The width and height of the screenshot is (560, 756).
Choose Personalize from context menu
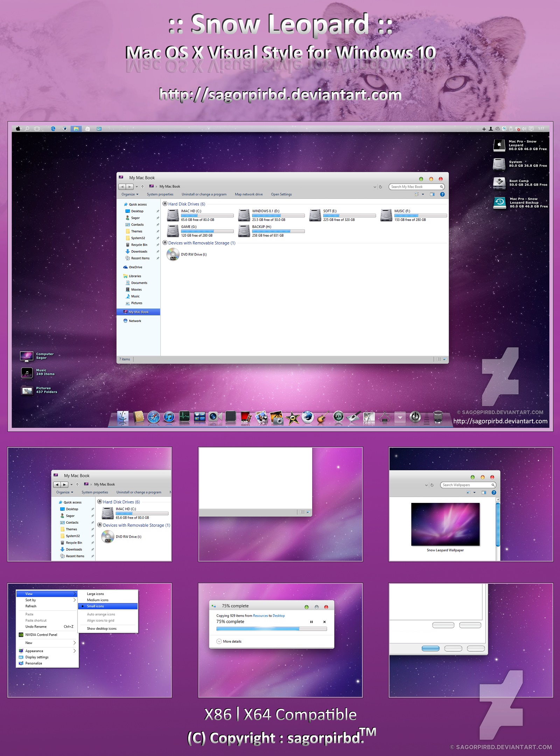click(47, 663)
